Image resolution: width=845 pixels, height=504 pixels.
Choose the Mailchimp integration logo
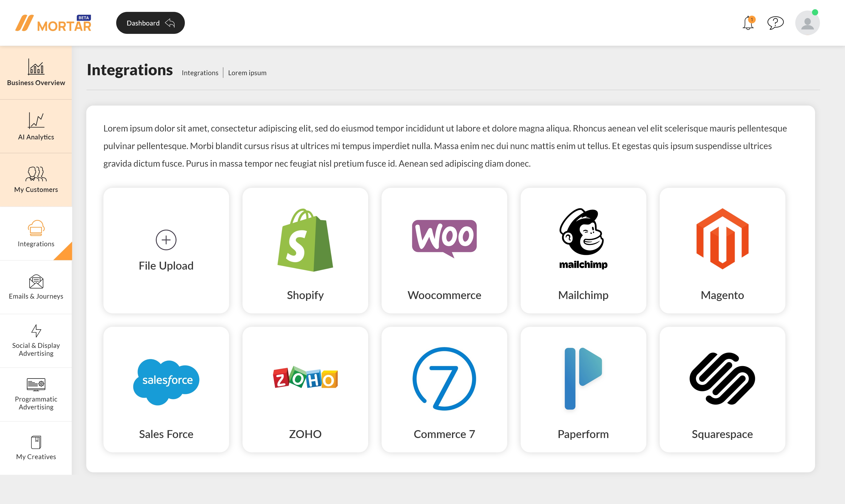point(583,238)
